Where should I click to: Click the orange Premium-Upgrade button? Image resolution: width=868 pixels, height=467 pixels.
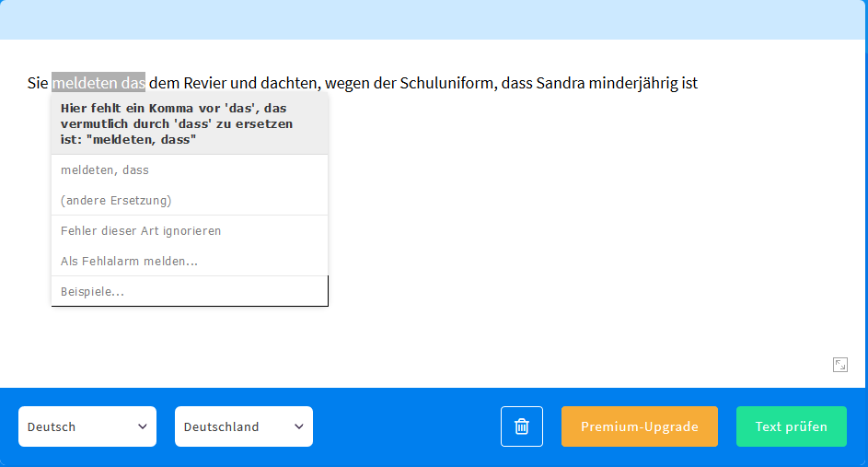(639, 426)
